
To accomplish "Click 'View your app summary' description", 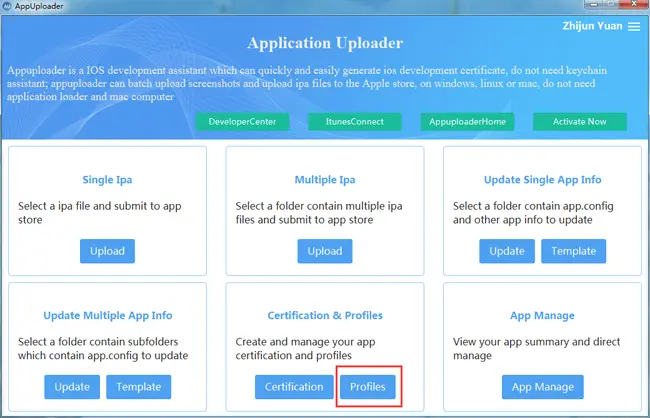I will tap(536, 348).
